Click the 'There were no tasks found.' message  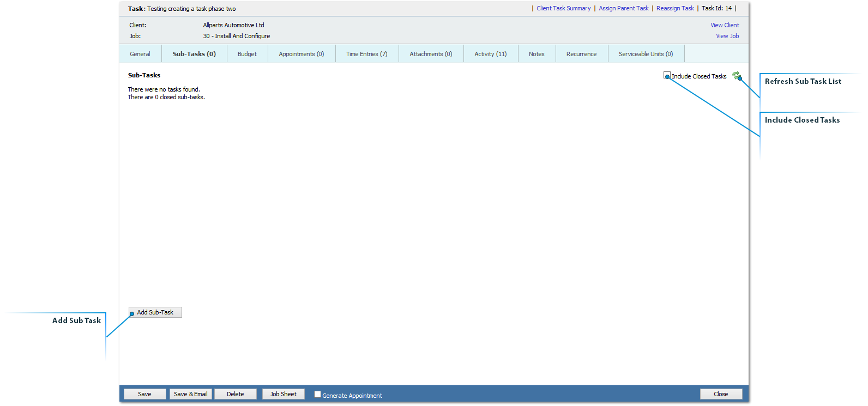tap(164, 89)
